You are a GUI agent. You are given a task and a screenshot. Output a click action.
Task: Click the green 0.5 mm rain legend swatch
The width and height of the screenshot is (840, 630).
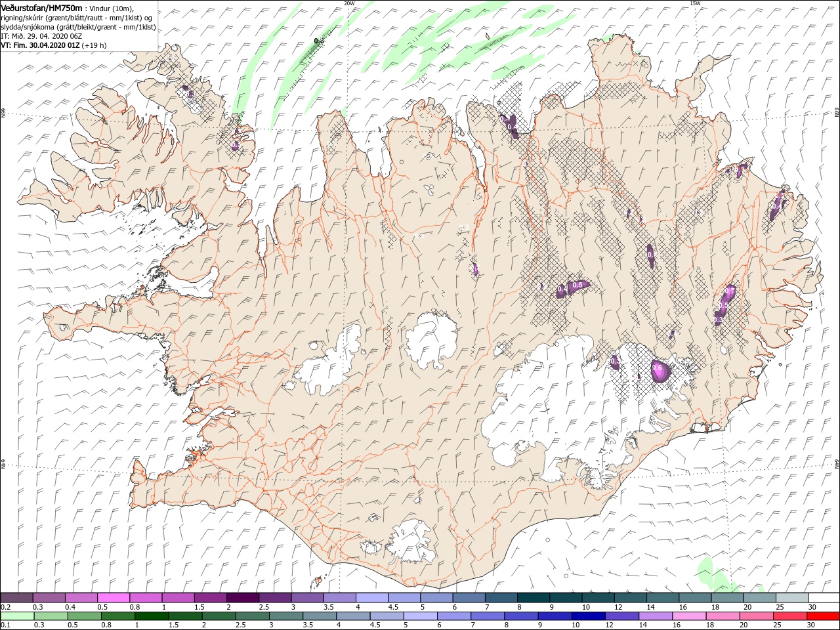pyautogui.click(x=84, y=616)
